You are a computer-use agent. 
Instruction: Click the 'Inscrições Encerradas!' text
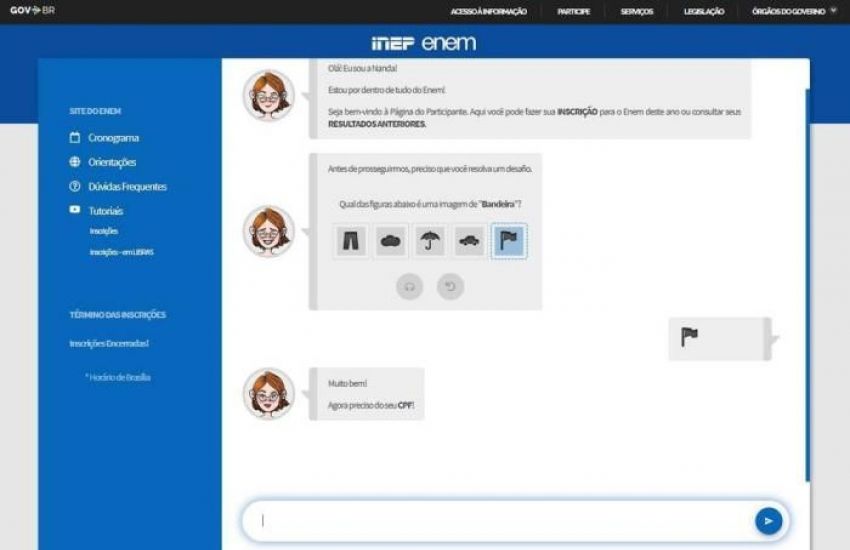[109, 344]
